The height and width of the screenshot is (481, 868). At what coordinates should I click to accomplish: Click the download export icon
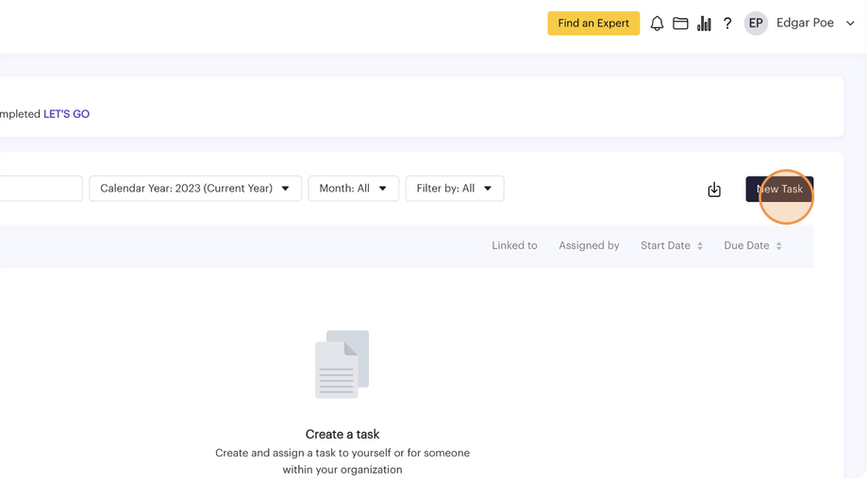click(714, 190)
